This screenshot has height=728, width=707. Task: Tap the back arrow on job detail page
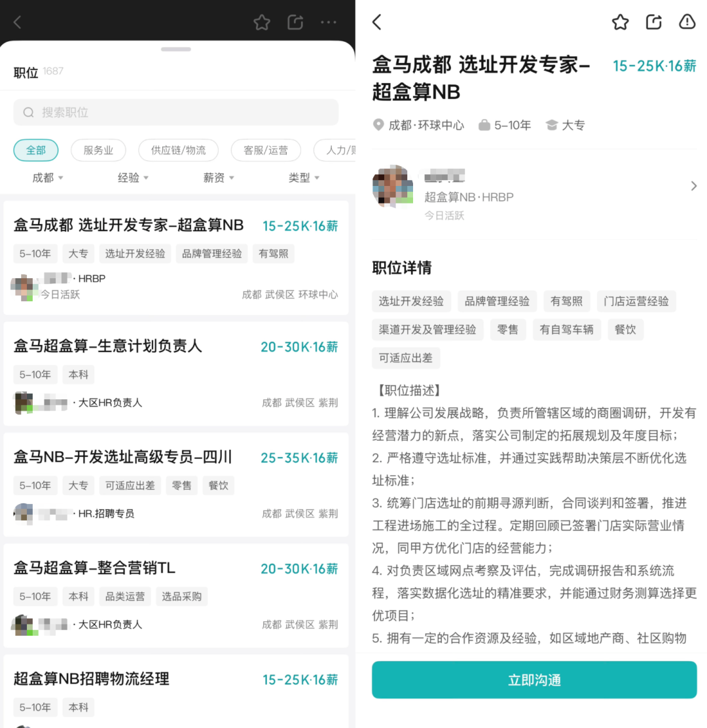[x=377, y=22]
